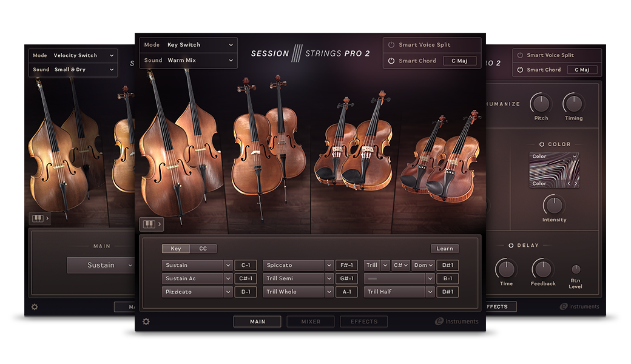631x364 pixels.
Task: Open Mode Velocity Switch dropdown in left window
Action: click(x=73, y=55)
